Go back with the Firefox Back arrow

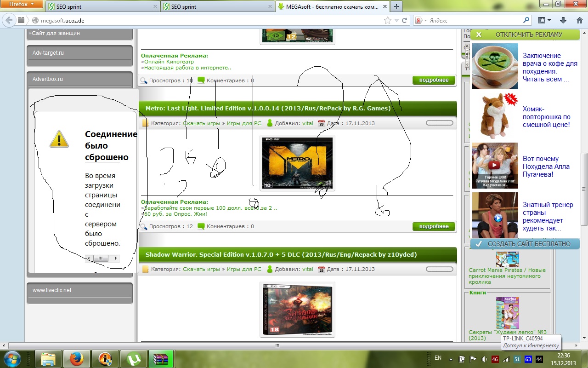click(x=8, y=20)
